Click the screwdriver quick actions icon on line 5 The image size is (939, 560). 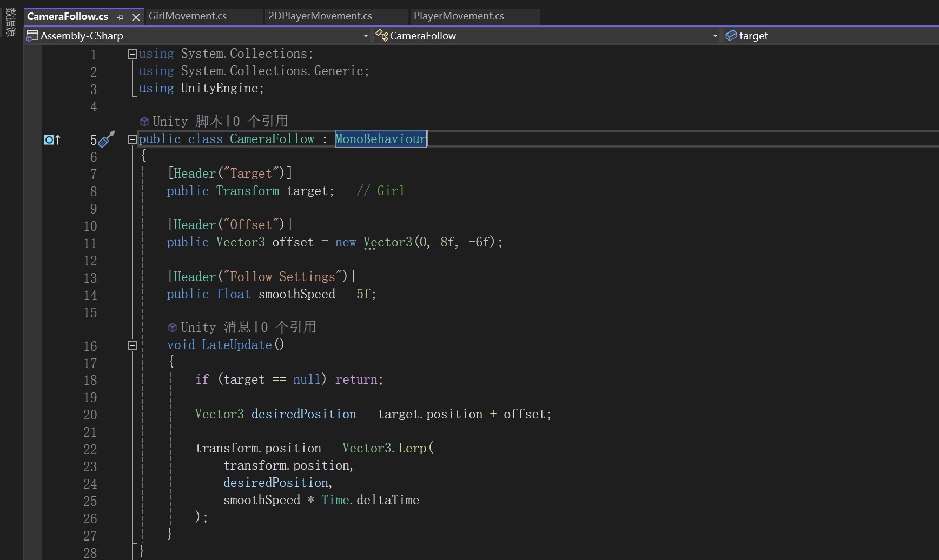coord(107,139)
